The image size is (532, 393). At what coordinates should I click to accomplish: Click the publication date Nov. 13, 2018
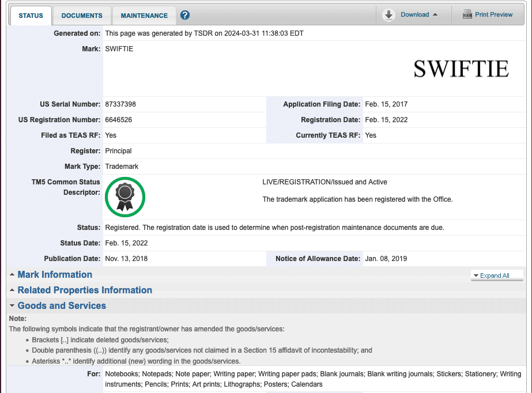tap(126, 259)
